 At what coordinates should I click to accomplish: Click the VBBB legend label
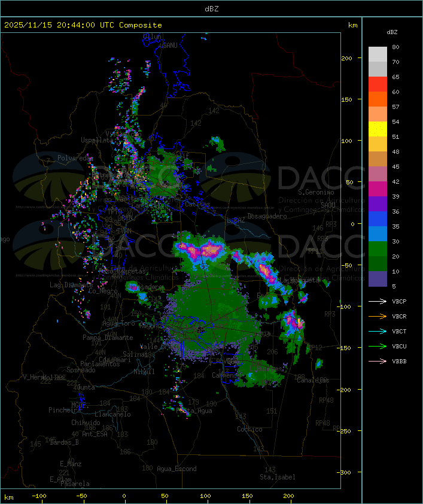pos(399,362)
